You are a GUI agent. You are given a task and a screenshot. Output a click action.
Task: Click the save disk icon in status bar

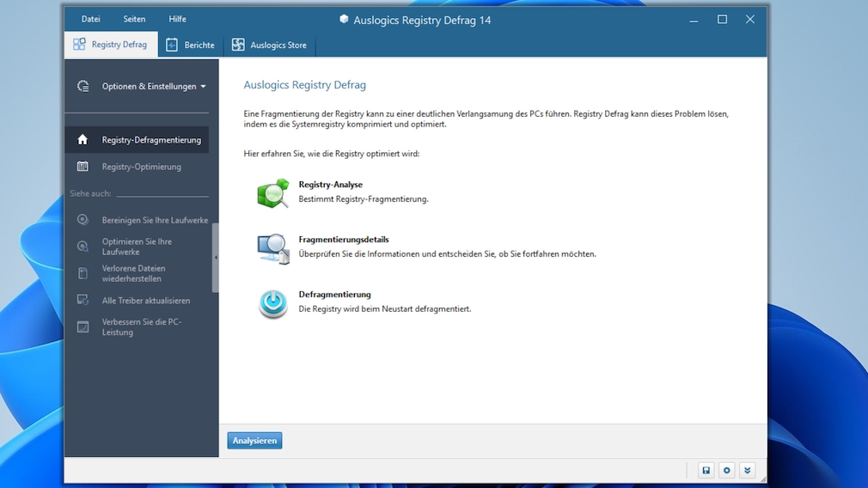[x=706, y=471]
